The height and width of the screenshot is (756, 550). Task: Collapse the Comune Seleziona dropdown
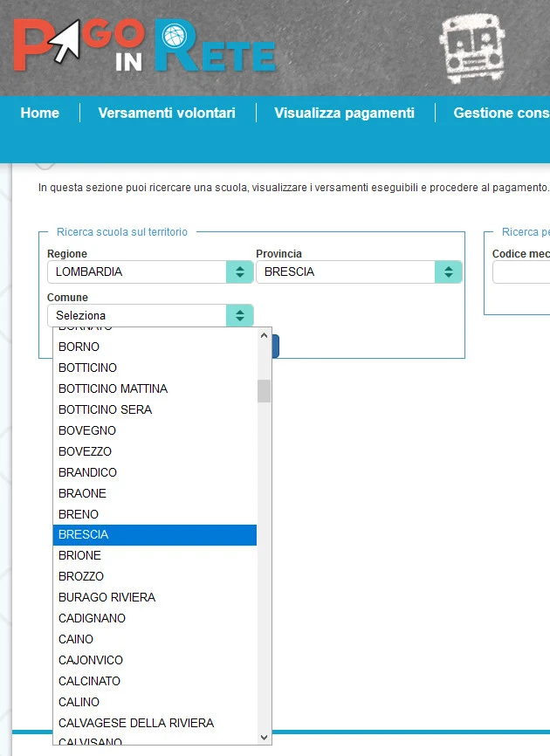(x=150, y=315)
